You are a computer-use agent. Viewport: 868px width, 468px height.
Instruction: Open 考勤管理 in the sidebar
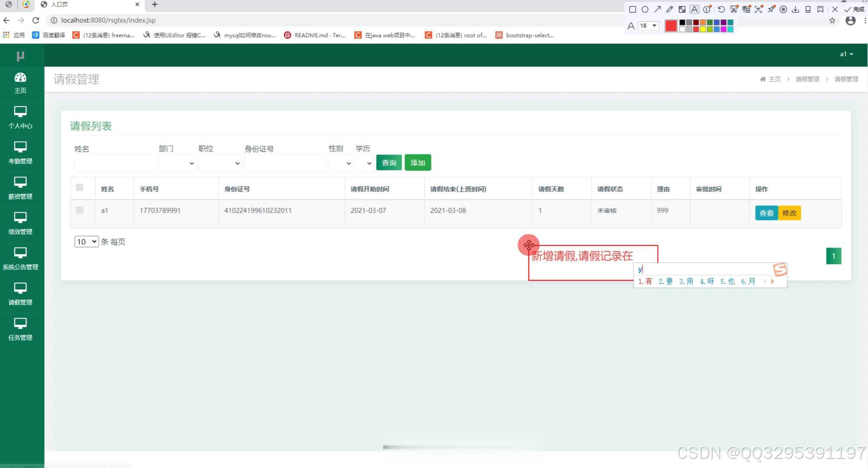point(20,153)
